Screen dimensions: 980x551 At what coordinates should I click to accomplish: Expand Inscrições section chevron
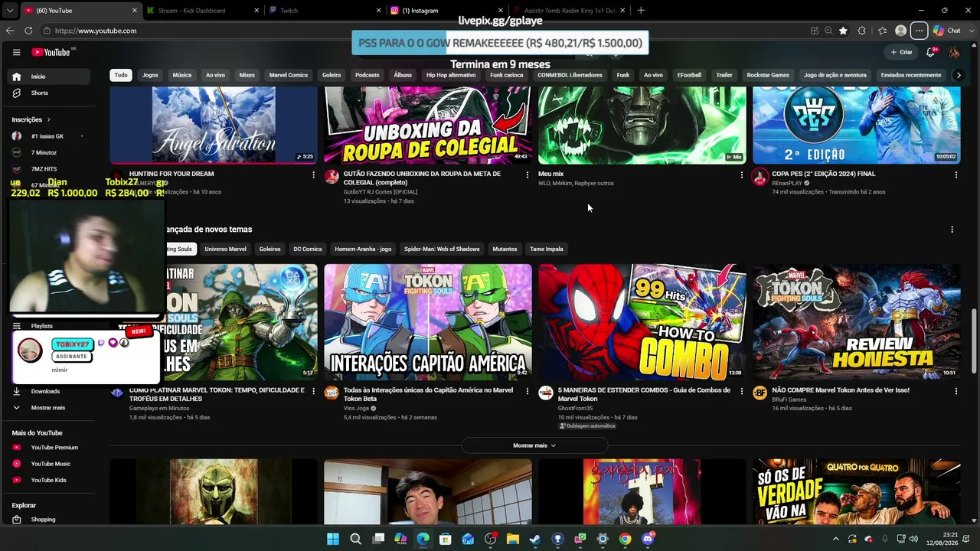(48, 119)
